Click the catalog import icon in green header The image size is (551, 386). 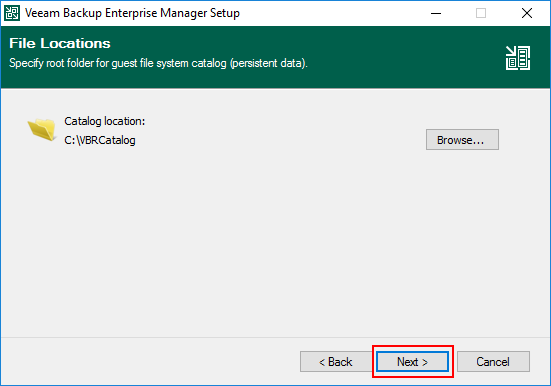coord(518,58)
